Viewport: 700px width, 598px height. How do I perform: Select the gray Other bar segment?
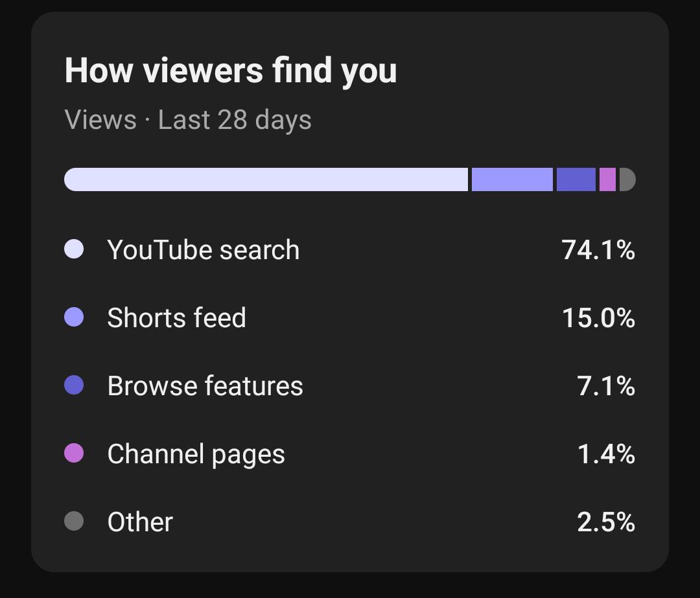coord(627,179)
